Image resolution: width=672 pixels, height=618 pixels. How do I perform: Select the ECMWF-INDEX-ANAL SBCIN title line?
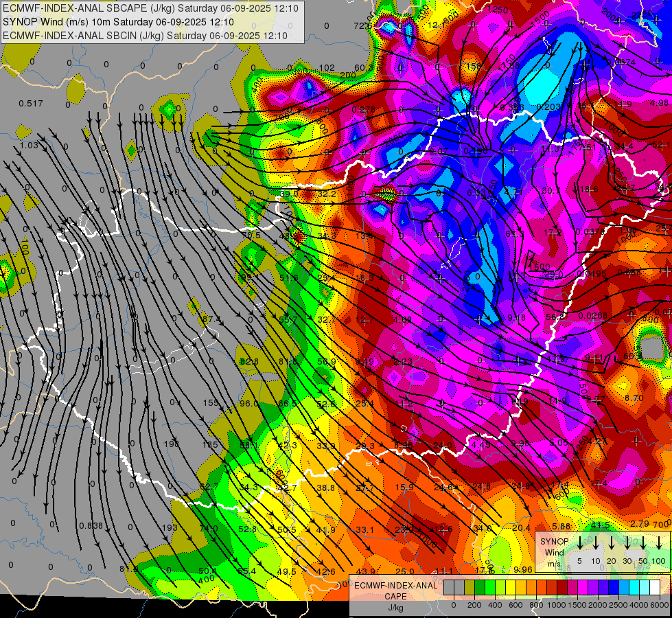click(x=145, y=36)
